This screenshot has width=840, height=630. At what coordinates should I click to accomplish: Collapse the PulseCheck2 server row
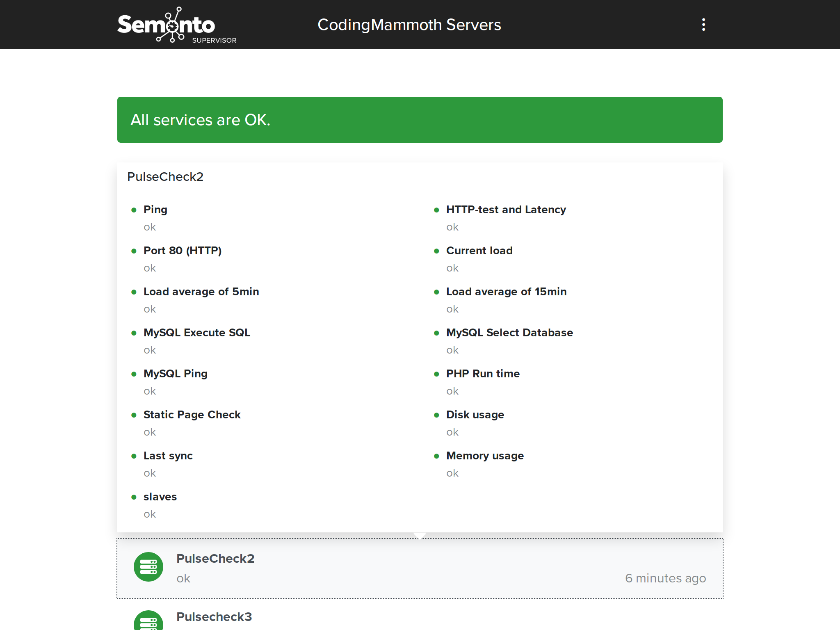(420, 568)
